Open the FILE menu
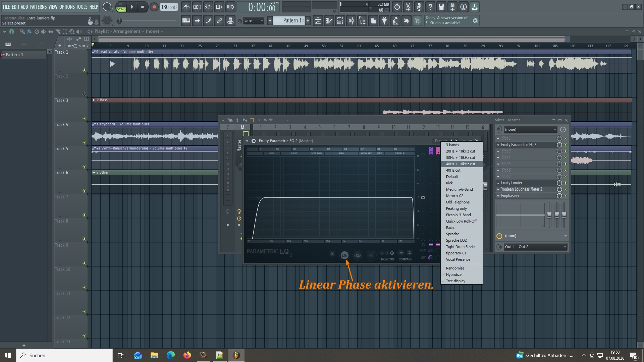644x362 pixels. (x=6, y=7)
